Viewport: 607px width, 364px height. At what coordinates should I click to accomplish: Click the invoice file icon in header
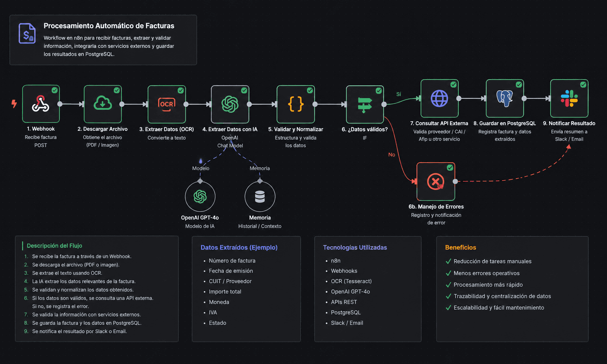coord(27,33)
